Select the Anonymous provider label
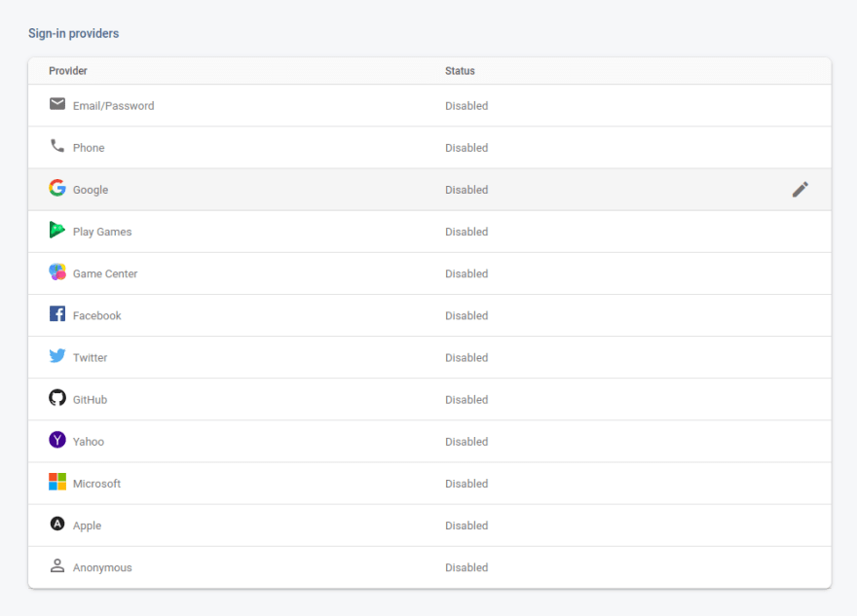 coord(102,568)
